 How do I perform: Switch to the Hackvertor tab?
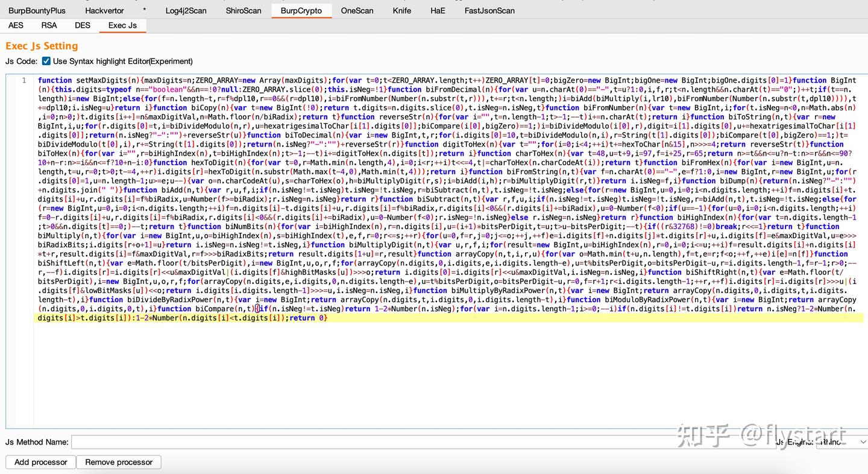pyautogui.click(x=103, y=10)
